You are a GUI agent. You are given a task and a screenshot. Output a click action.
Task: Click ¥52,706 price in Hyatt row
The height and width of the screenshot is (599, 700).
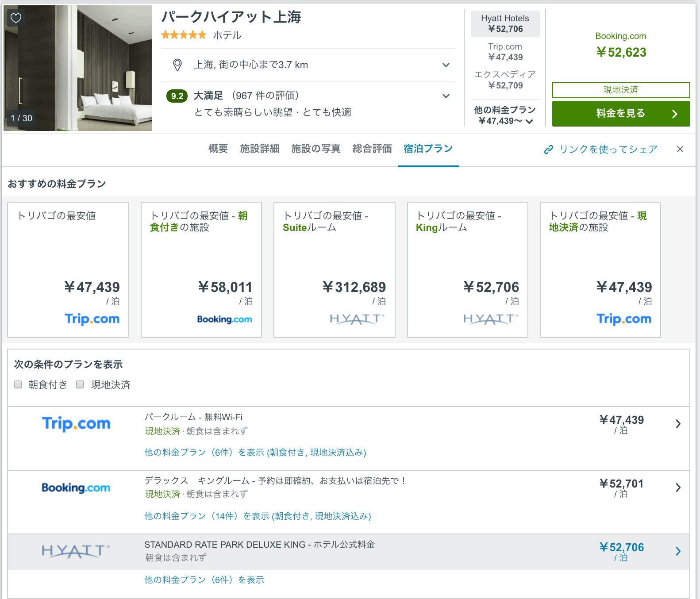pos(621,548)
